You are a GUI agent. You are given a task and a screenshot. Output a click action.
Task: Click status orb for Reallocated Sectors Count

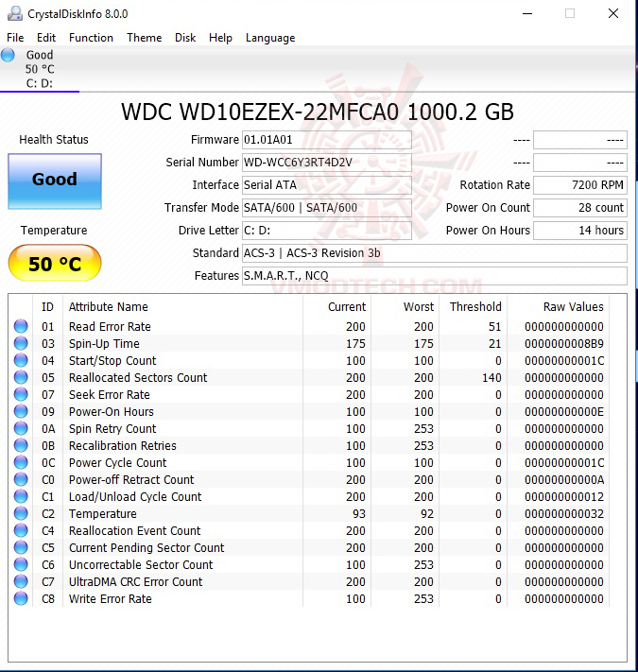(x=21, y=377)
